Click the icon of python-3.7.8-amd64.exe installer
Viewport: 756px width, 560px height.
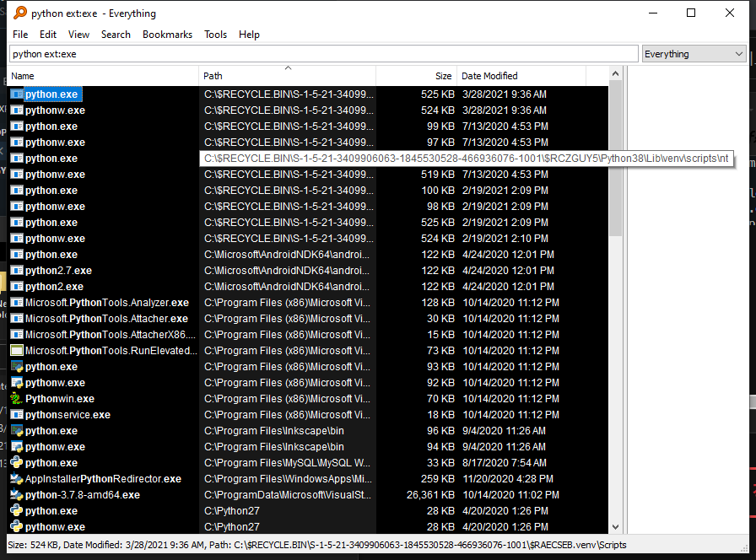[x=16, y=494]
